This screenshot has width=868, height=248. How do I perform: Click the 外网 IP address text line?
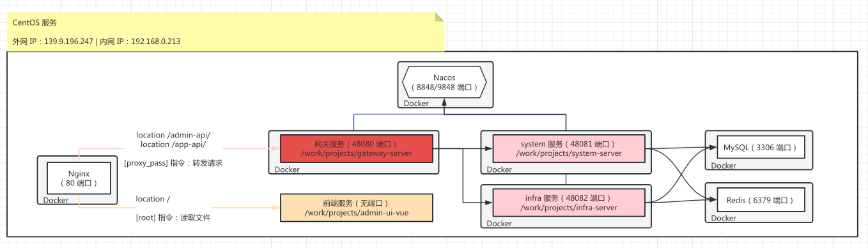pyautogui.click(x=96, y=42)
